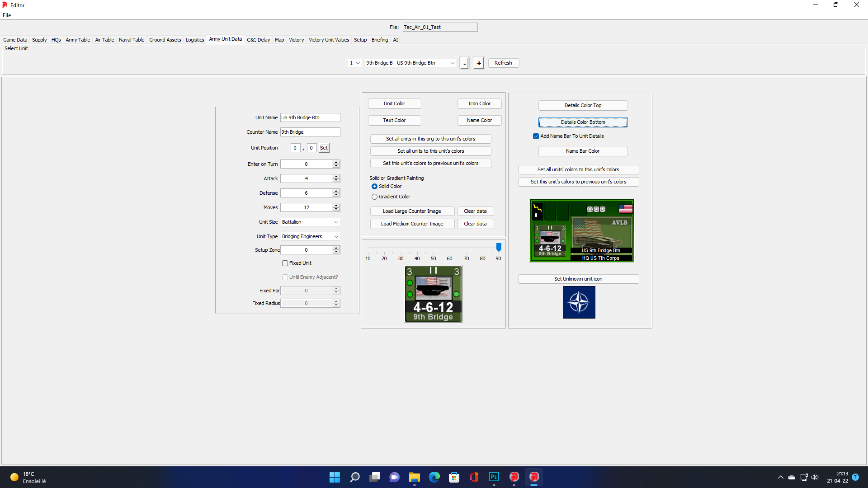The image size is (868, 488).
Task: Open the Unit Size dropdown
Action: click(x=310, y=222)
